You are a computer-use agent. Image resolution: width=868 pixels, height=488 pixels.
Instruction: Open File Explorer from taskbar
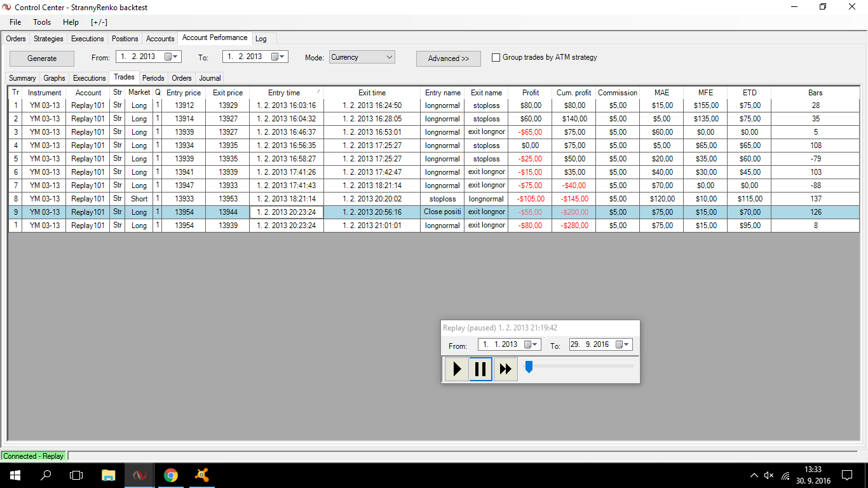109,475
